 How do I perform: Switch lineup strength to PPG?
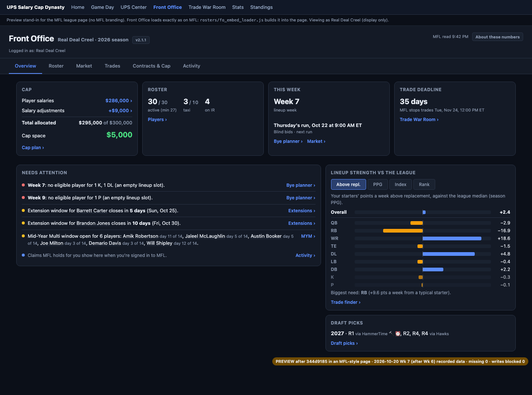tap(378, 185)
